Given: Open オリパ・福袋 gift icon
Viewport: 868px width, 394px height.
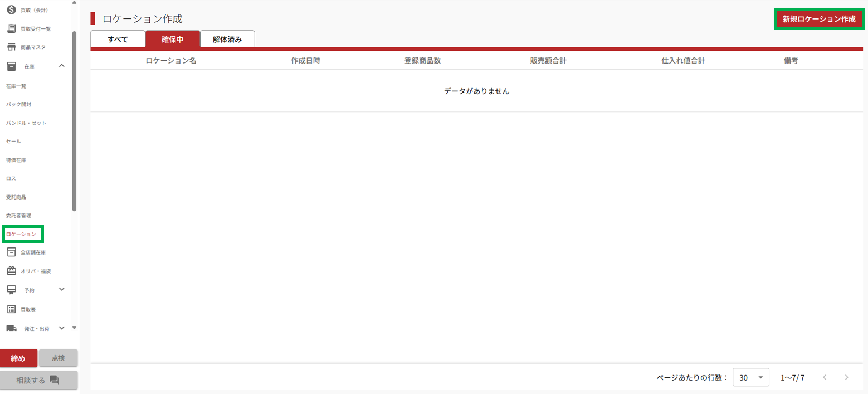Looking at the screenshot, I should click(11, 271).
